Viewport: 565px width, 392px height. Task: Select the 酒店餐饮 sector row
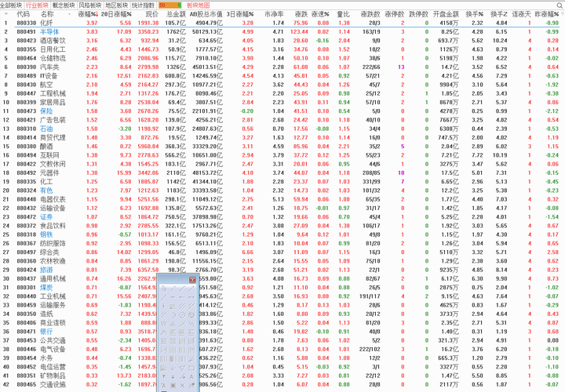282,40
